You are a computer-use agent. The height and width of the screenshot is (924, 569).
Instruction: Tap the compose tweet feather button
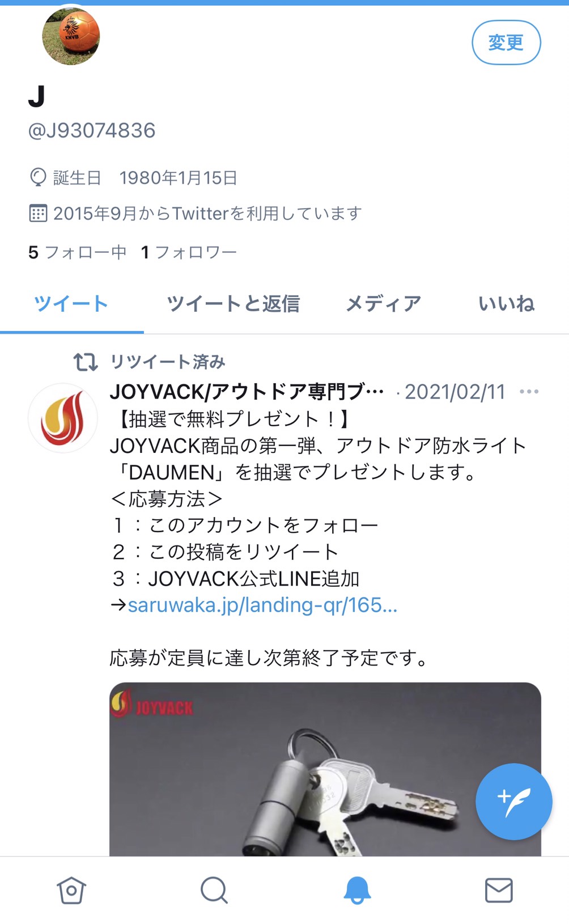tap(513, 802)
